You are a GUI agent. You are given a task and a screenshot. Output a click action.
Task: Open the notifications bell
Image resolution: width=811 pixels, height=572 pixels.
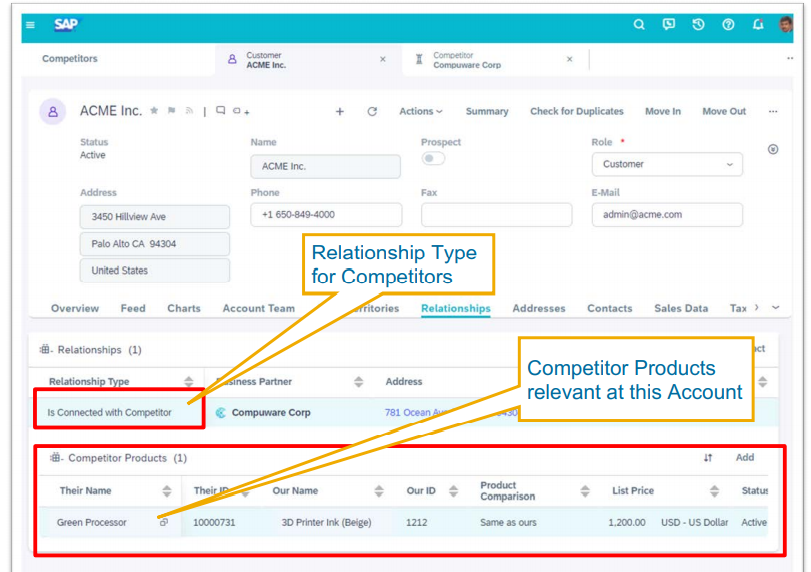758,24
